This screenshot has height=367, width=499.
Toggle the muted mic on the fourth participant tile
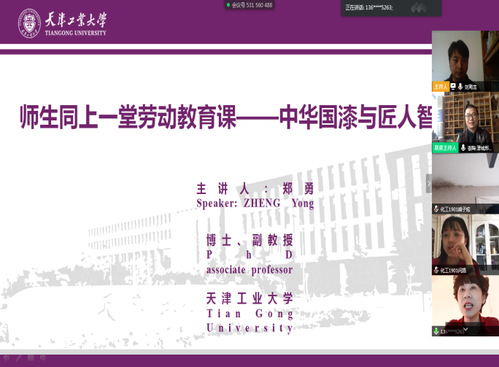tap(436, 270)
